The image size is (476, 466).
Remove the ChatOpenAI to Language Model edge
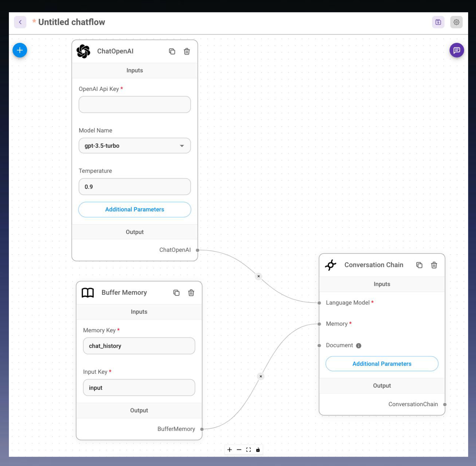tap(258, 276)
